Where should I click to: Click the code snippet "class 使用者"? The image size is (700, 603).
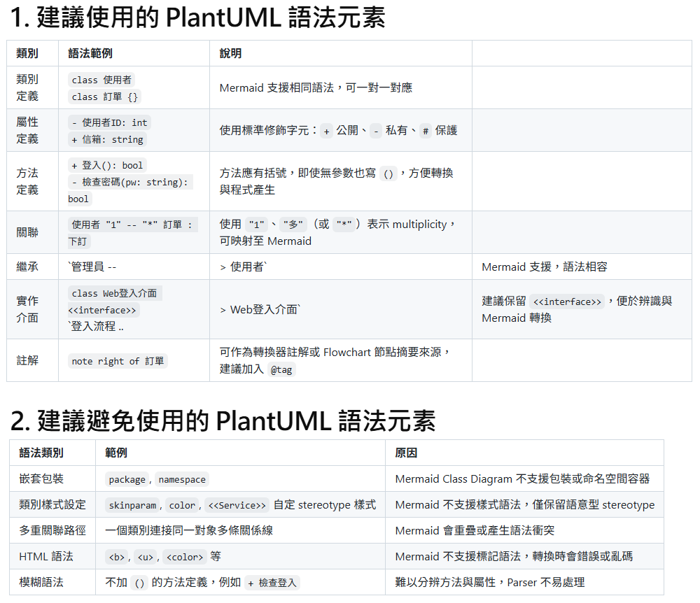(101, 80)
